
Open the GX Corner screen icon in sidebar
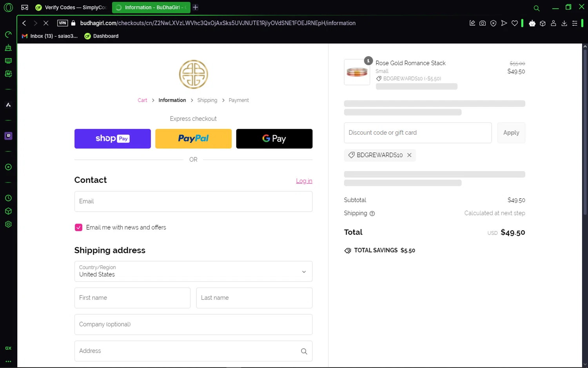point(8,61)
